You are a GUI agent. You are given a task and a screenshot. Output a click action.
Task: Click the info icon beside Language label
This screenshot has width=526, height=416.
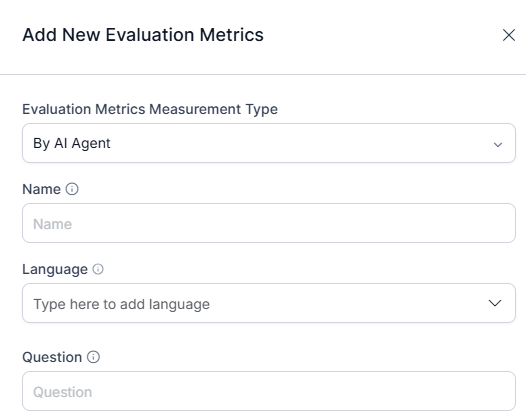(x=98, y=269)
